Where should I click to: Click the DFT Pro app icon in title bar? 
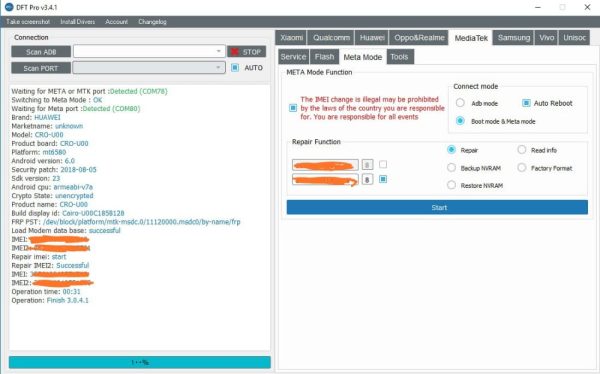point(8,7)
